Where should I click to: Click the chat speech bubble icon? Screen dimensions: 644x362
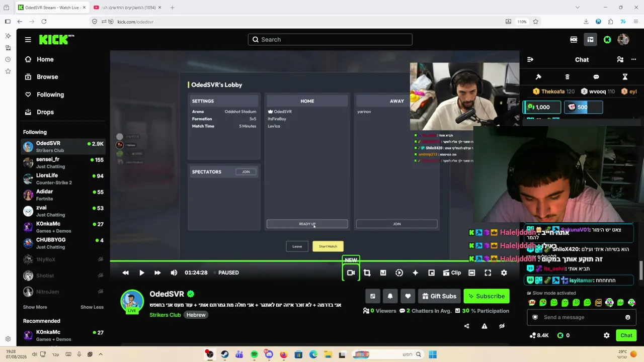tap(596, 77)
